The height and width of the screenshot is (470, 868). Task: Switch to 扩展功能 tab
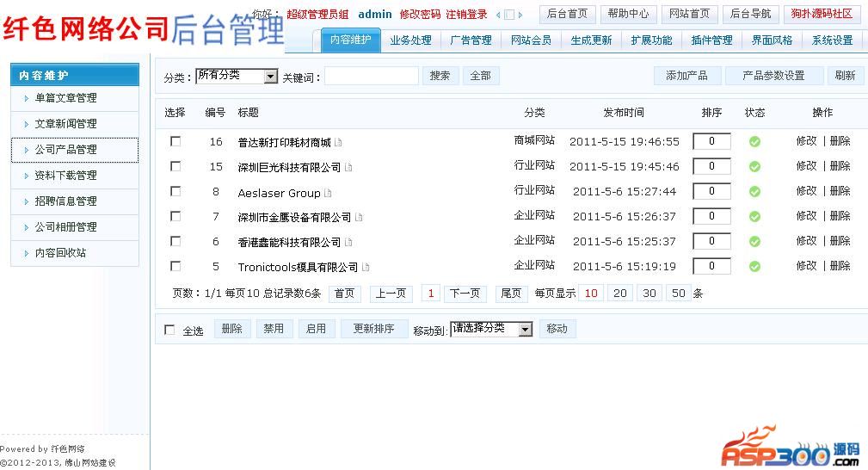[x=651, y=40]
